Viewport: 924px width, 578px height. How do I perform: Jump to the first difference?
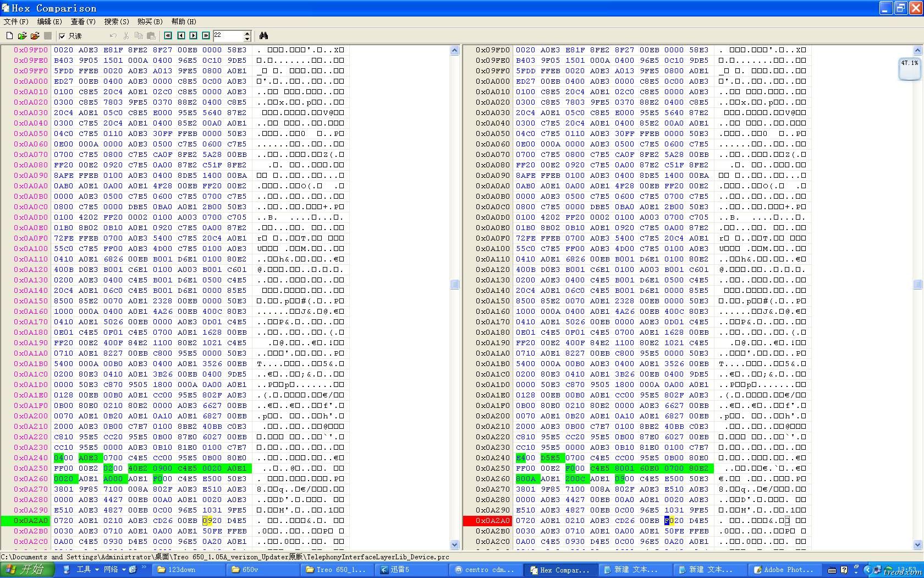[x=168, y=36]
